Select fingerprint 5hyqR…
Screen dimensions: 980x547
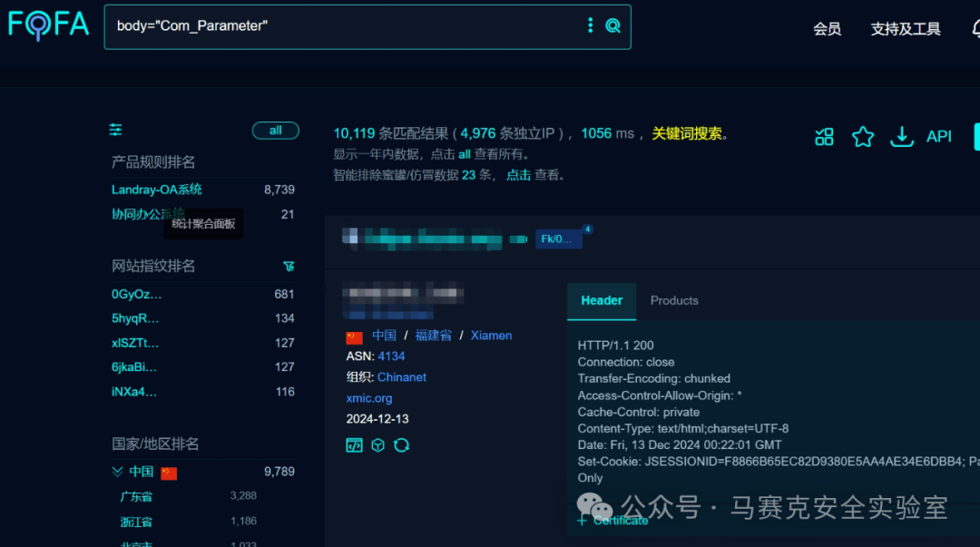tap(135, 318)
